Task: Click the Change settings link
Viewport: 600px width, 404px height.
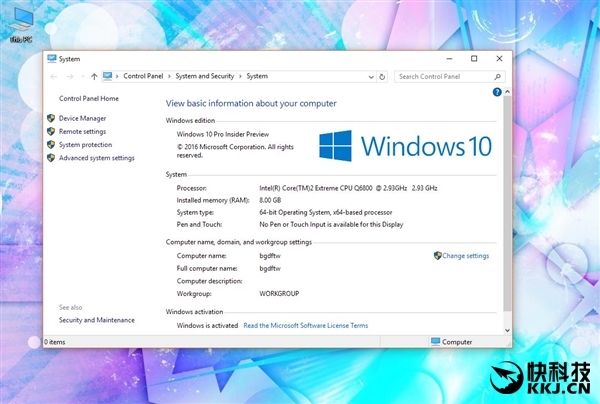Action: [x=465, y=255]
